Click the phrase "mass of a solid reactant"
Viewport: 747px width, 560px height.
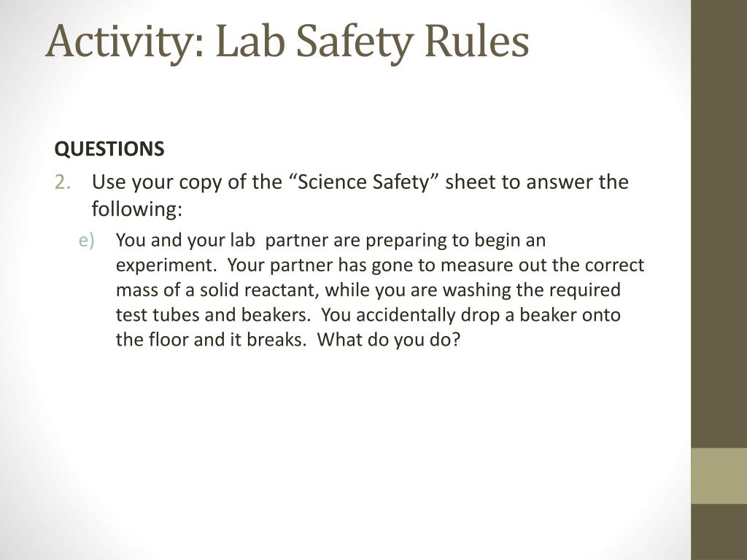(x=217, y=290)
